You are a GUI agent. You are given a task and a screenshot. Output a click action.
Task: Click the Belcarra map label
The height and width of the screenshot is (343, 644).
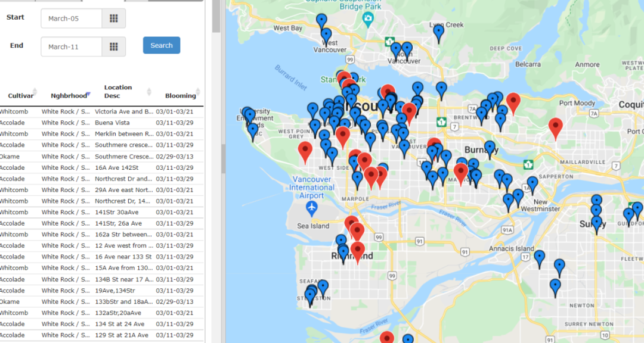tap(528, 64)
